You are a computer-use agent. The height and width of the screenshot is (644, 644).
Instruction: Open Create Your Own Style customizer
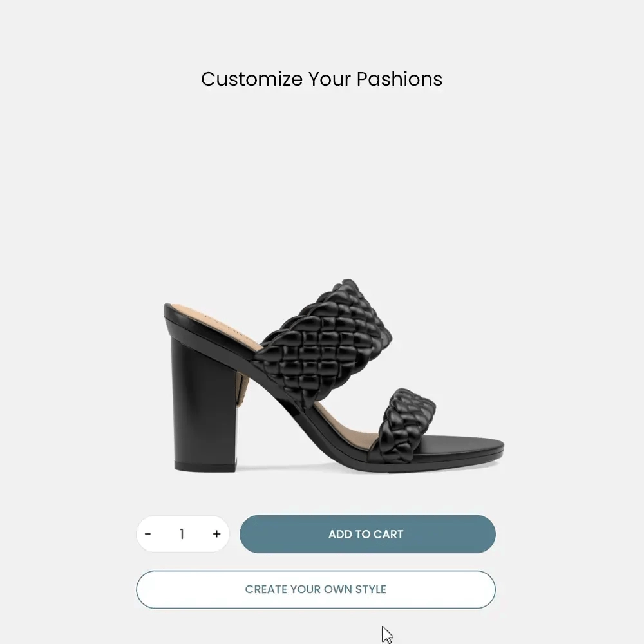pyautogui.click(x=316, y=589)
